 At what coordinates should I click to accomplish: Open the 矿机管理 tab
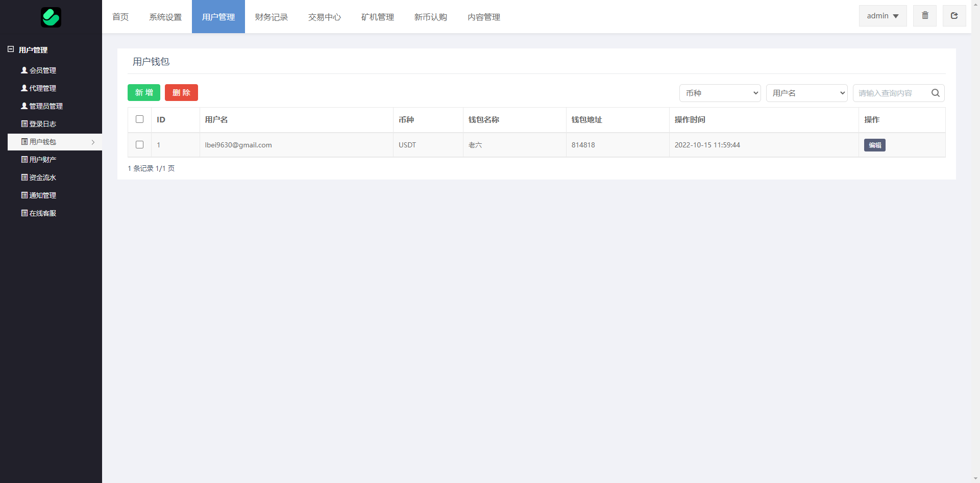pos(377,17)
